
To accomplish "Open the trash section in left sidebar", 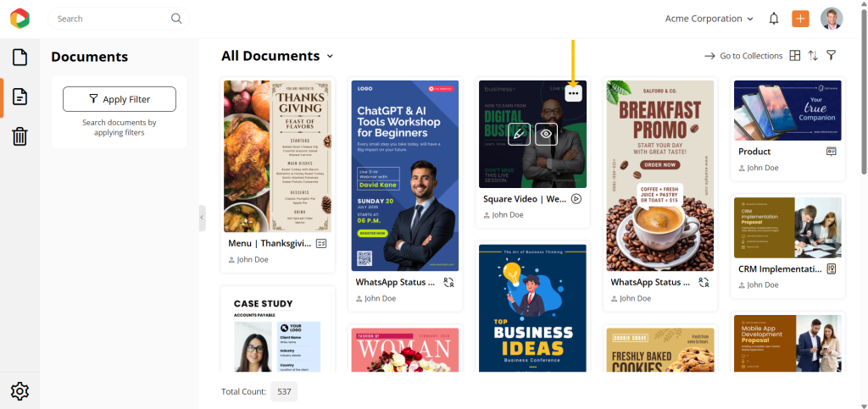I will click(x=20, y=136).
